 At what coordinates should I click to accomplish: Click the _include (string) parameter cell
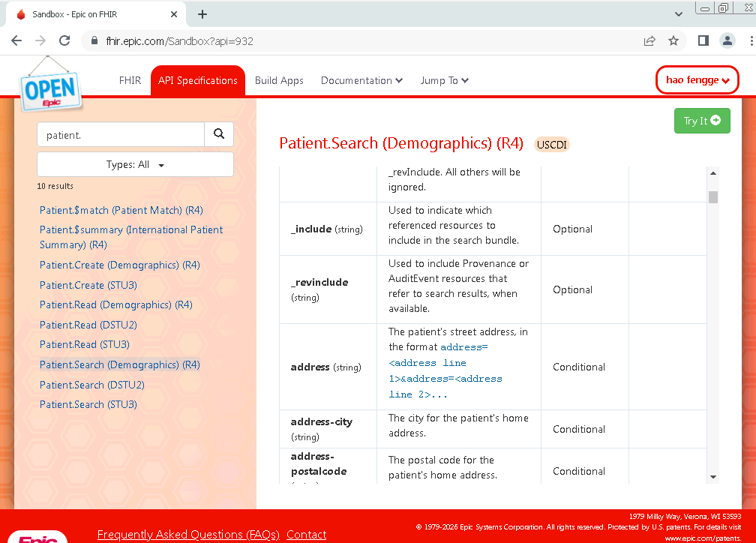328,229
